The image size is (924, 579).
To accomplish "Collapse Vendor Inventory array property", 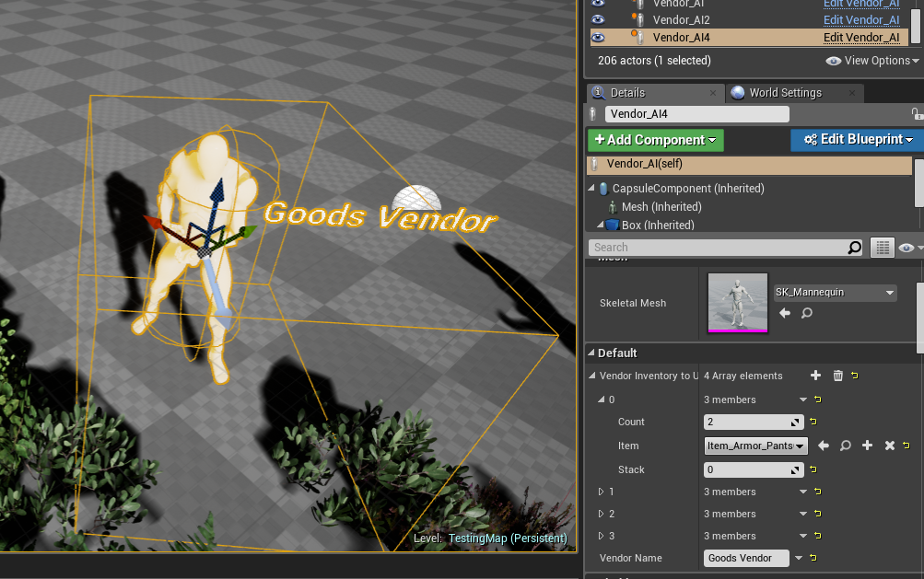I will tap(591, 376).
